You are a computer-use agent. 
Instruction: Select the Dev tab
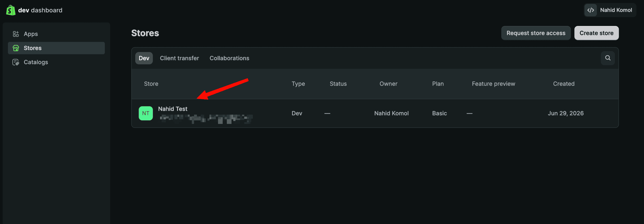[x=144, y=58]
